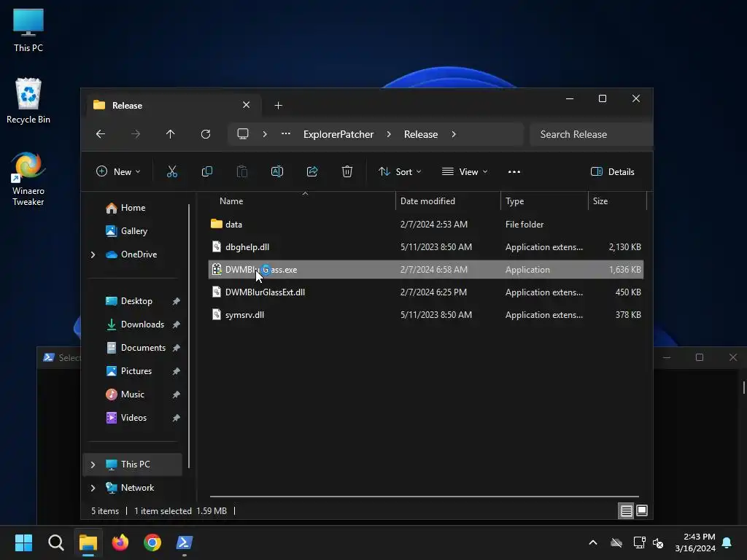Open PowerShell from the taskbar

tap(185, 542)
